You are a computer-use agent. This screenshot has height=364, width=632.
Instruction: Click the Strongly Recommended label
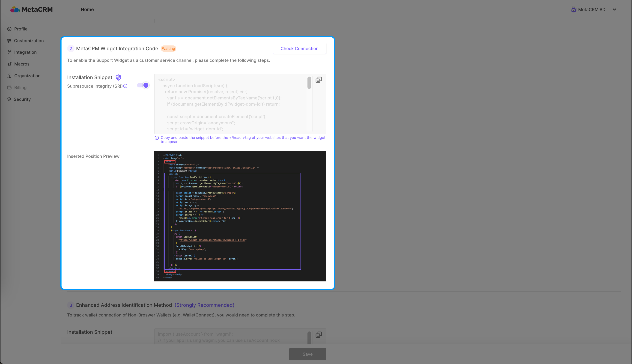204,305
